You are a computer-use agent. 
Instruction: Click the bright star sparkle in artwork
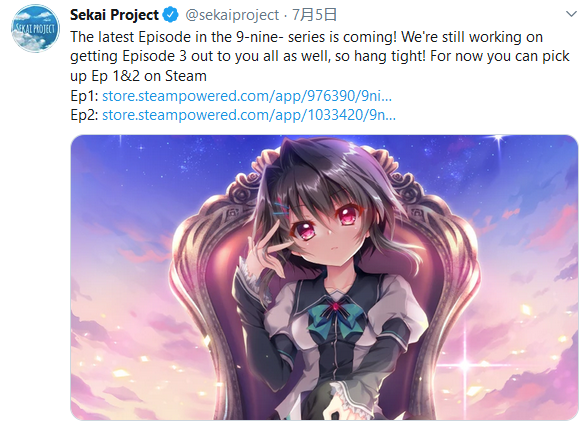465,364
